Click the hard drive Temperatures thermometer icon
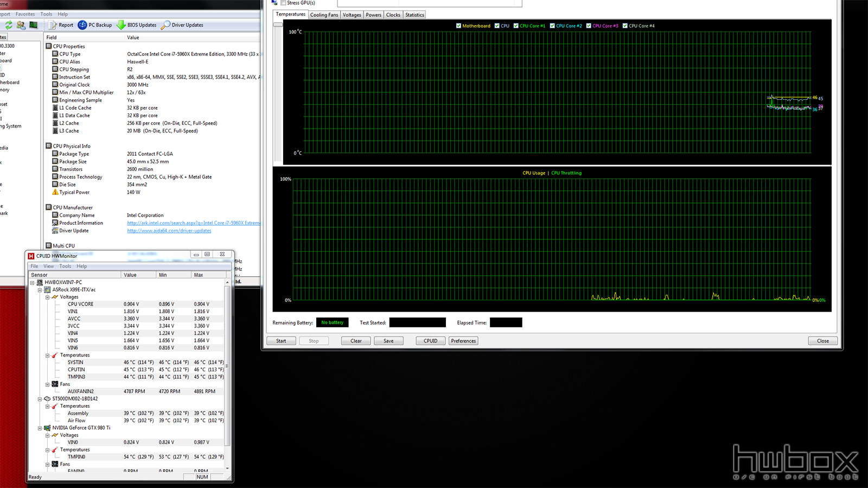 tap(55, 406)
